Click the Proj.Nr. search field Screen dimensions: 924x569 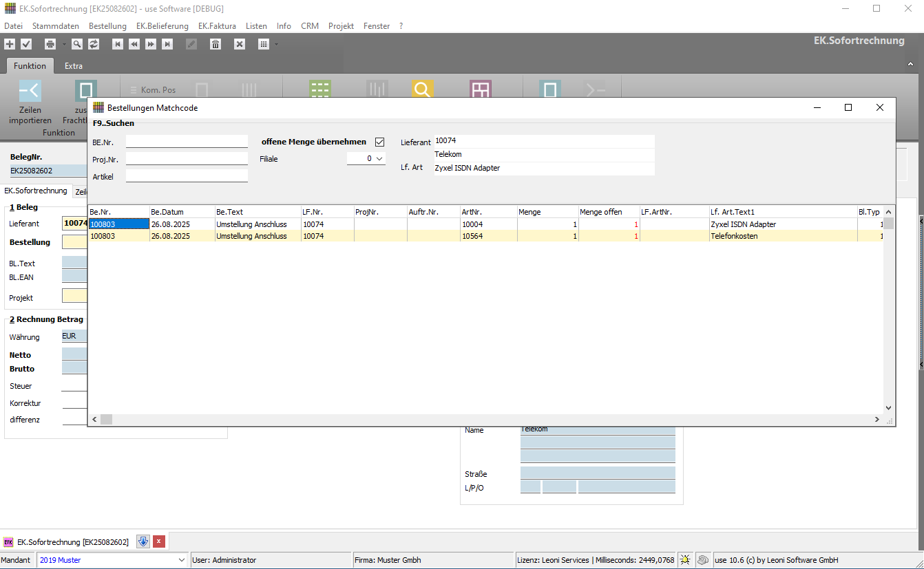coord(187,159)
